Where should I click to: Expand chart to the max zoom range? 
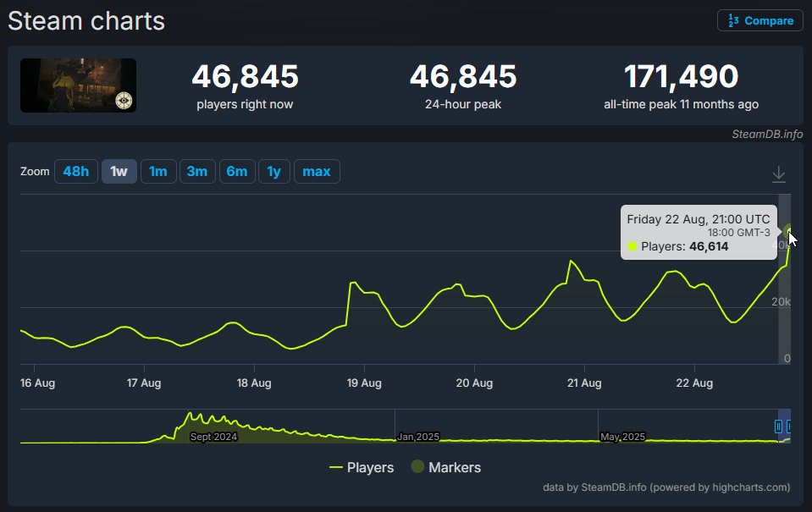tap(317, 171)
